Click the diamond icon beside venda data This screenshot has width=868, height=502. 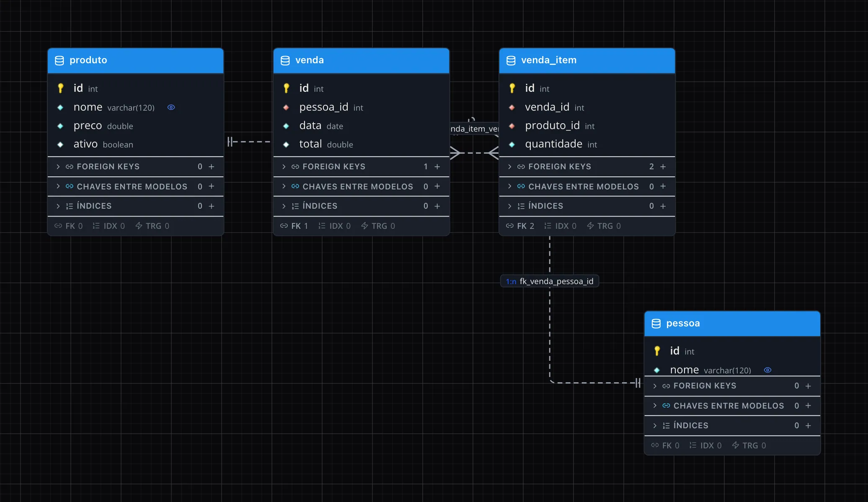pos(286,126)
